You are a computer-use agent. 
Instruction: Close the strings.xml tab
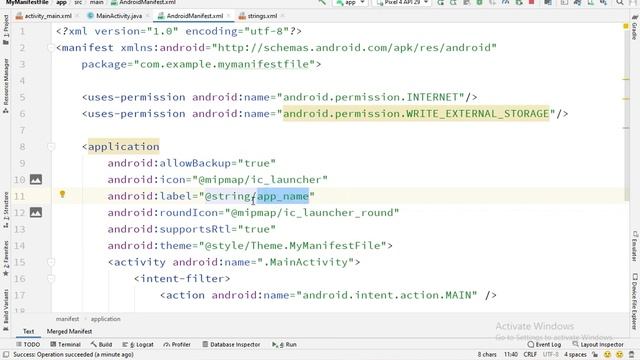[282, 16]
